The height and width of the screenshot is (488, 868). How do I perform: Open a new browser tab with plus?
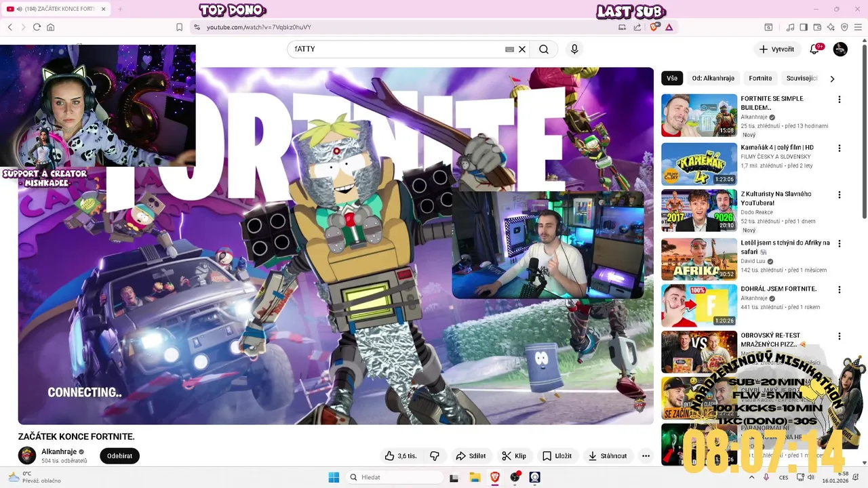[120, 9]
